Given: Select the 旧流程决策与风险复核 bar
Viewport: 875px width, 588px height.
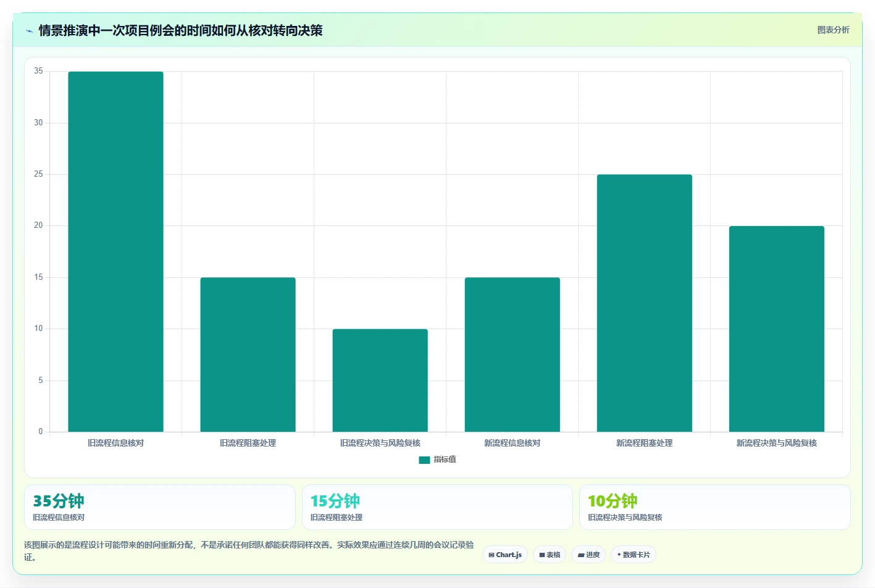Looking at the screenshot, I should pyautogui.click(x=380, y=380).
